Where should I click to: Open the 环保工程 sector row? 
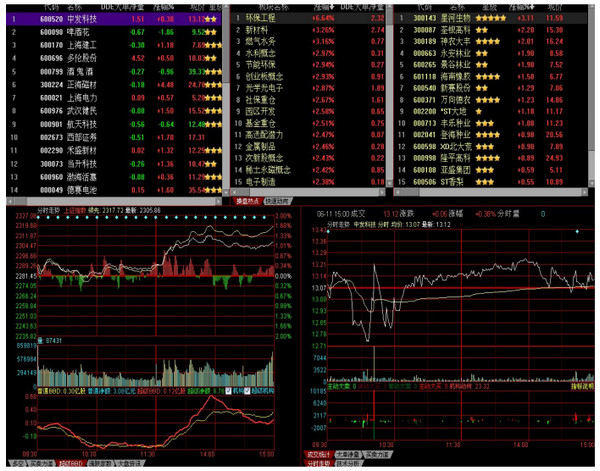coord(309,18)
